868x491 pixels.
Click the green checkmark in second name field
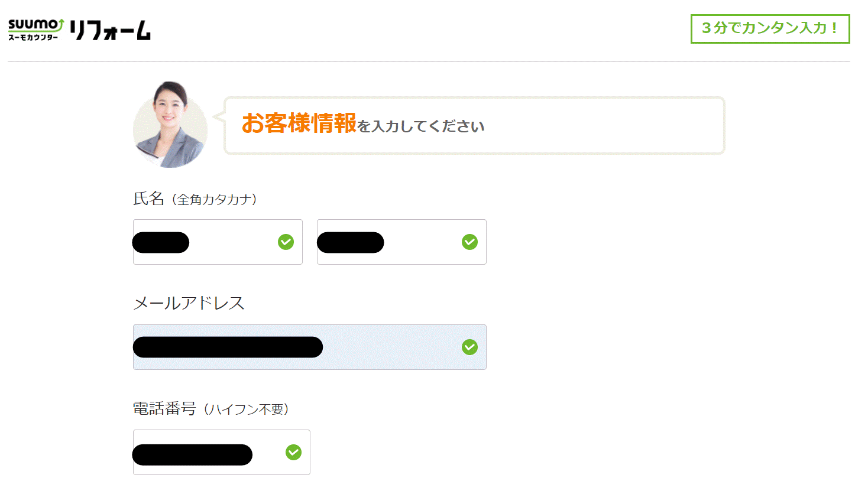pyautogui.click(x=469, y=242)
